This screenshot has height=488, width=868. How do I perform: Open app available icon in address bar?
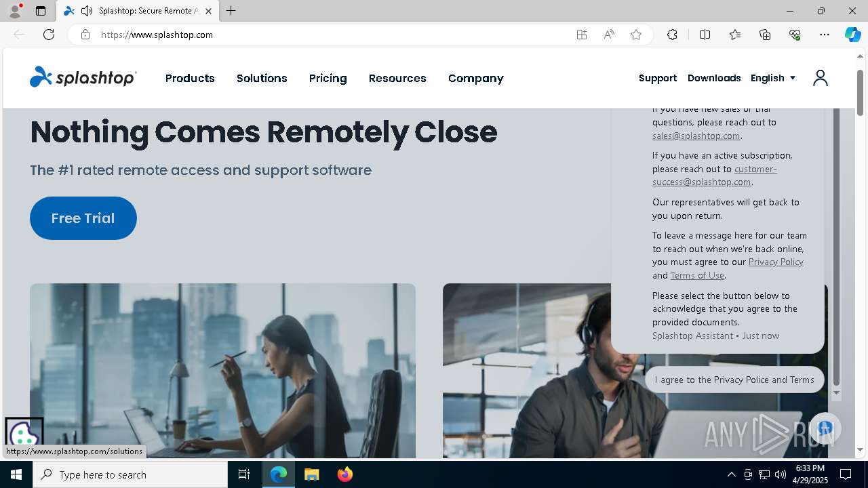point(582,35)
